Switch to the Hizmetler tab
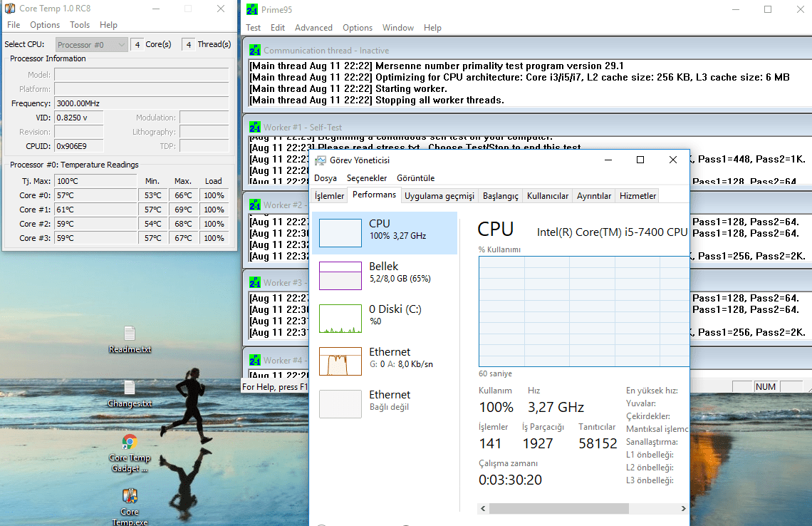812x526 pixels. point(637,196)
